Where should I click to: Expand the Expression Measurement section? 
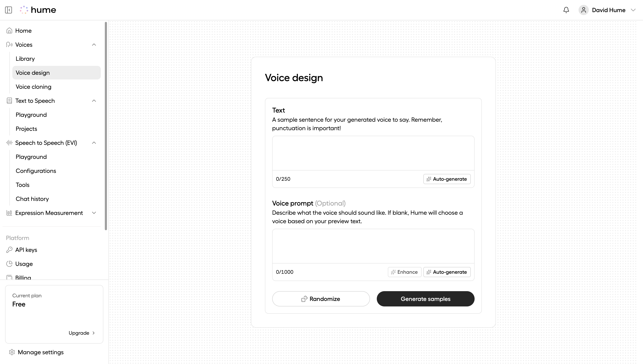(94, 213)
